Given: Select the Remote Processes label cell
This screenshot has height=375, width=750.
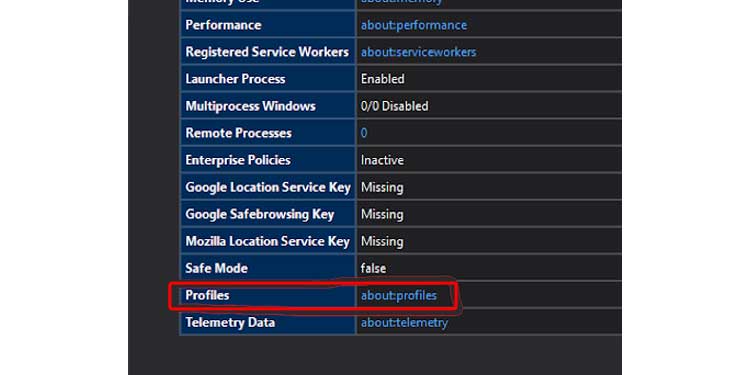Looking at the screenshot, I should click(x=268, y=133).
